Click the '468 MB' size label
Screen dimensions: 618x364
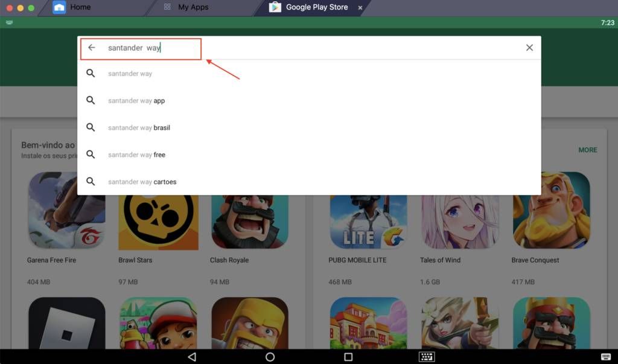click(340, 282)
